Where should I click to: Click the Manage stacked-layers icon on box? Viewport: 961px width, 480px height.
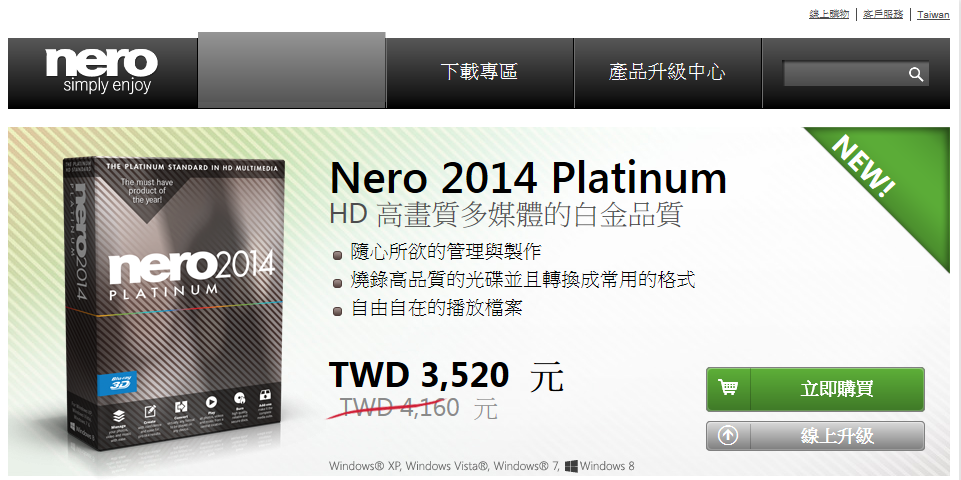pos(120,416)
